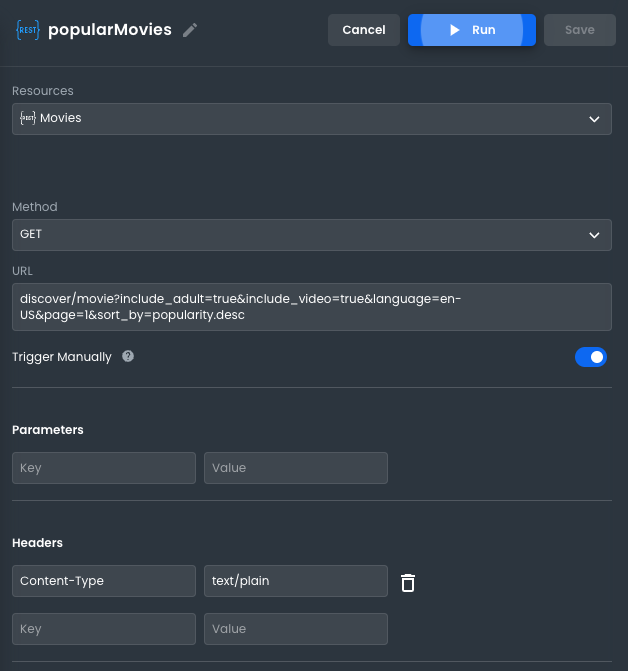The width and height of the screenshot is (628, 671).
Task: Click the chevron arrow in Method field
Action: click(595, 235)
